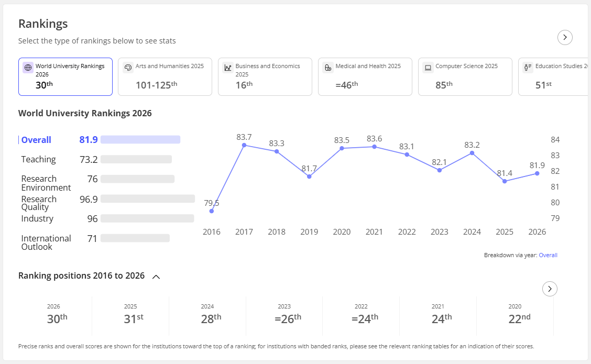Click the Education Studies icon
The height and width of the screenshot is (364, 591).
(x=528, y=68)
